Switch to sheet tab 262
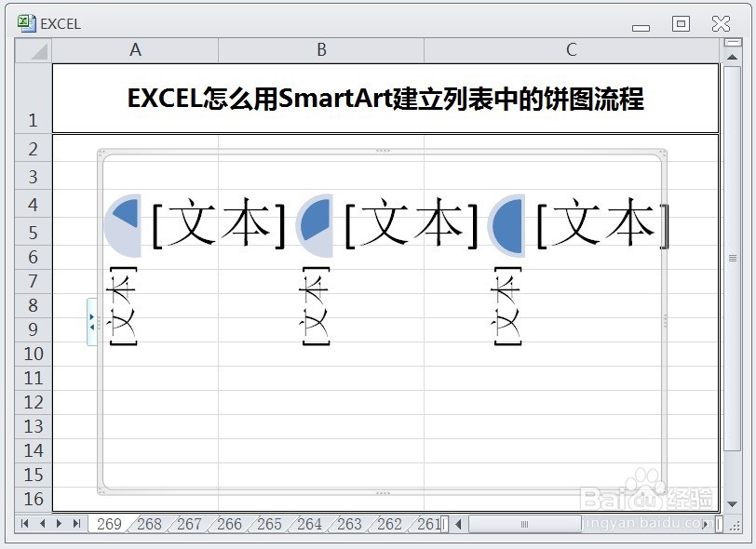 pyautogui.click(x=389, y=524)
